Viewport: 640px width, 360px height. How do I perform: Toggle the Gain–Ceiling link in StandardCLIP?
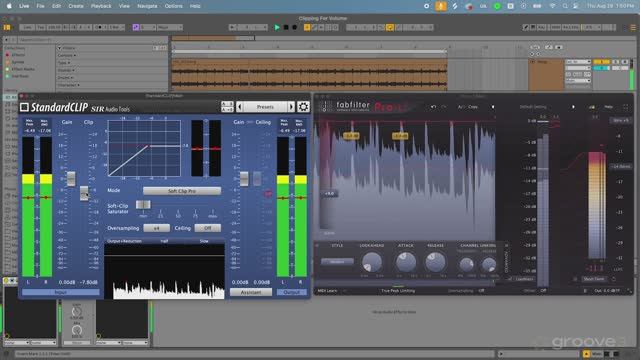[x=251, y=122]
